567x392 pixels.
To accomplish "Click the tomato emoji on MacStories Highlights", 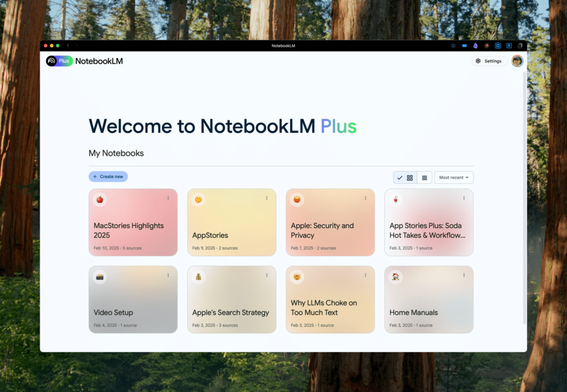I will click(100, 199).
